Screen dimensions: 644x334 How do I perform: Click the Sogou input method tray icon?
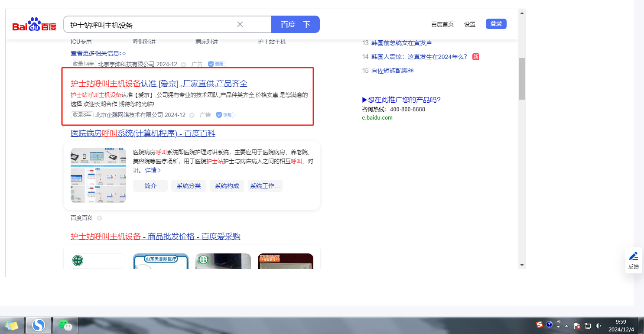(x=540, y=324)
